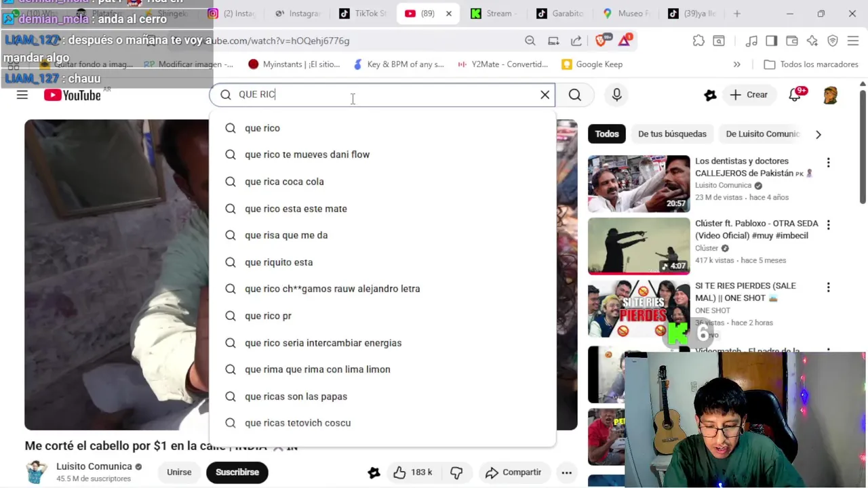
Task: Switch to the Garabito browser tab
Action: click(x=560, y=14)
